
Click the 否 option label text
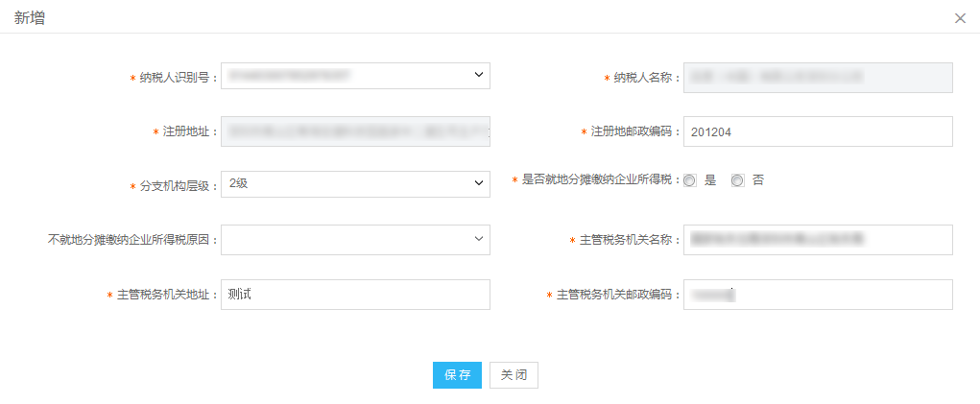coord(758,181)
